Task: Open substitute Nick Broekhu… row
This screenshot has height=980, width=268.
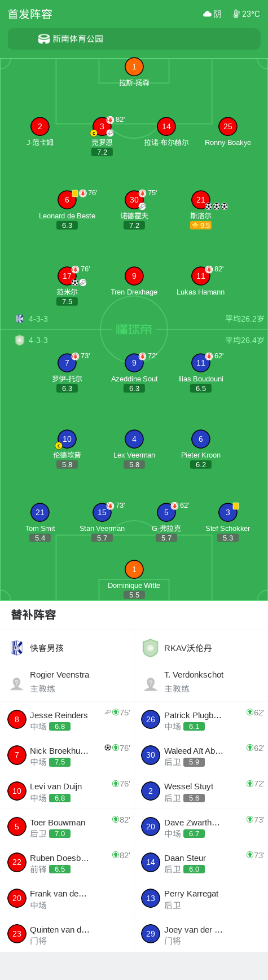Action: click(67, 755)
